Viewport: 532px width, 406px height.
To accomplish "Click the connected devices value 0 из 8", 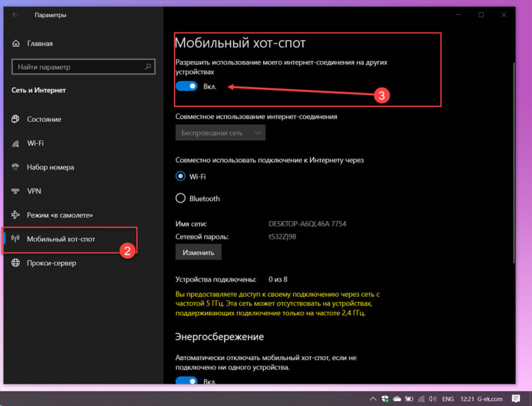I will click(x=278, y=279).
